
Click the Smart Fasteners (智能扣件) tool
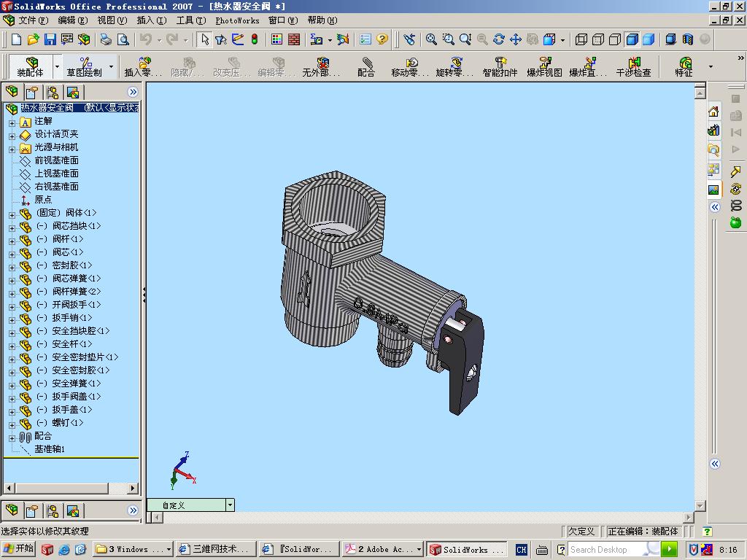[x=500, y=67]
